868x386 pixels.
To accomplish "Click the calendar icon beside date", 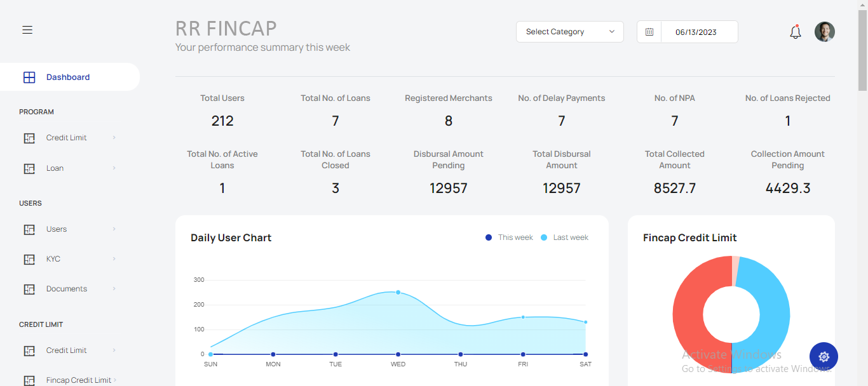I will pos(649,32).
